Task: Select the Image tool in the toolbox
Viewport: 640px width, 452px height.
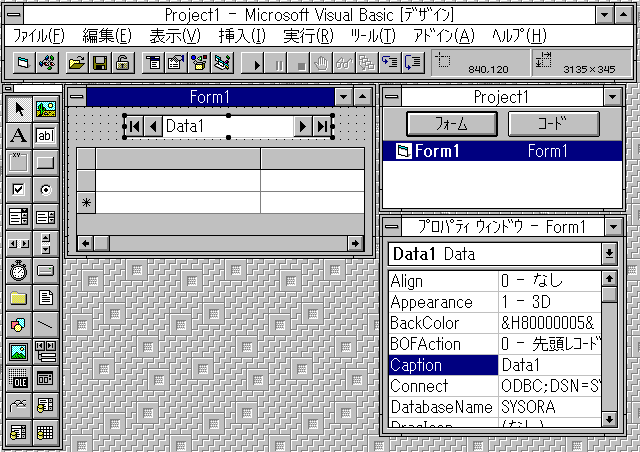Action: point(19,352)
